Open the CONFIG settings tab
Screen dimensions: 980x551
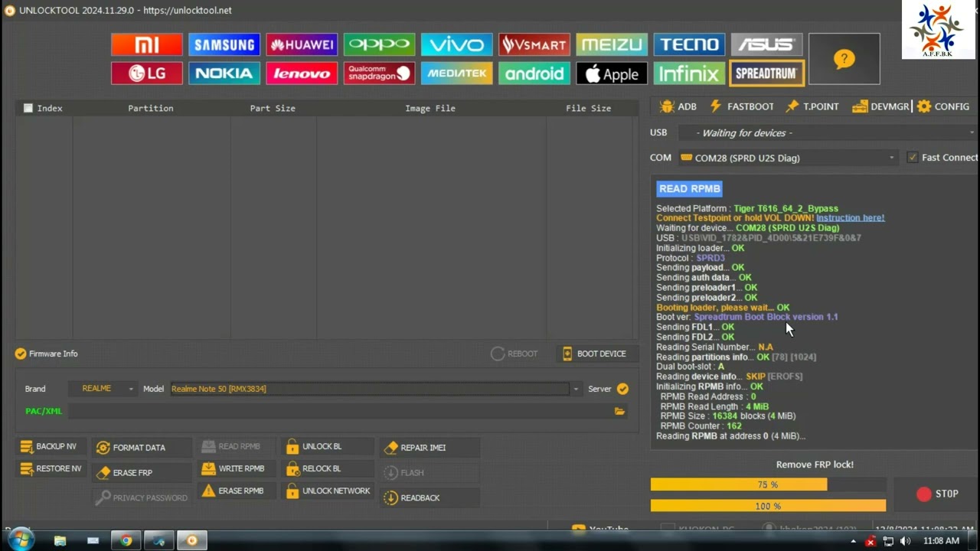pos(943,106)
